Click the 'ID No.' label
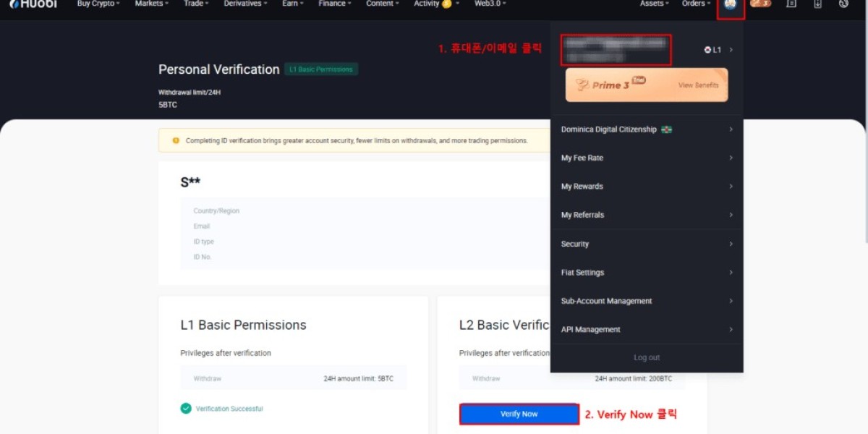 (203, 257)
